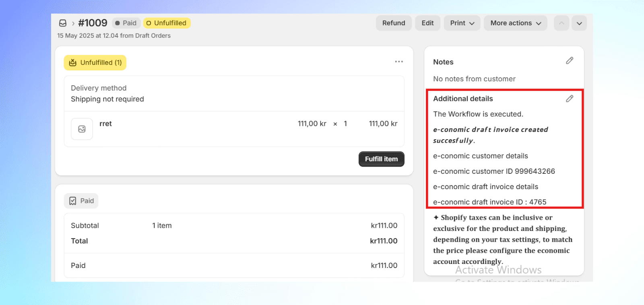Click the Edit order button
Screen dimensions: 644x305
pos(427,23)
